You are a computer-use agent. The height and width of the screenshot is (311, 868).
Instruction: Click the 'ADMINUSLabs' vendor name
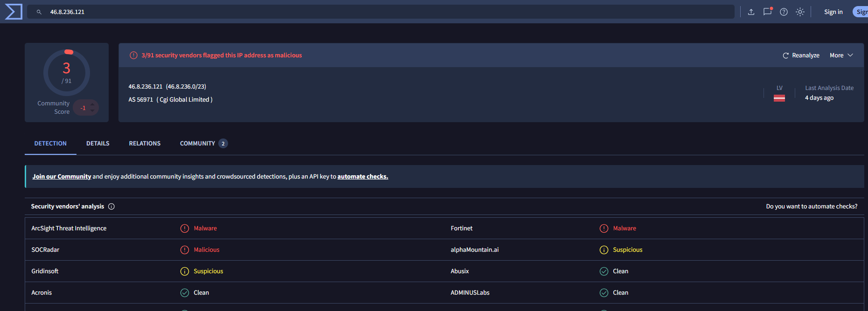(470, 292)
